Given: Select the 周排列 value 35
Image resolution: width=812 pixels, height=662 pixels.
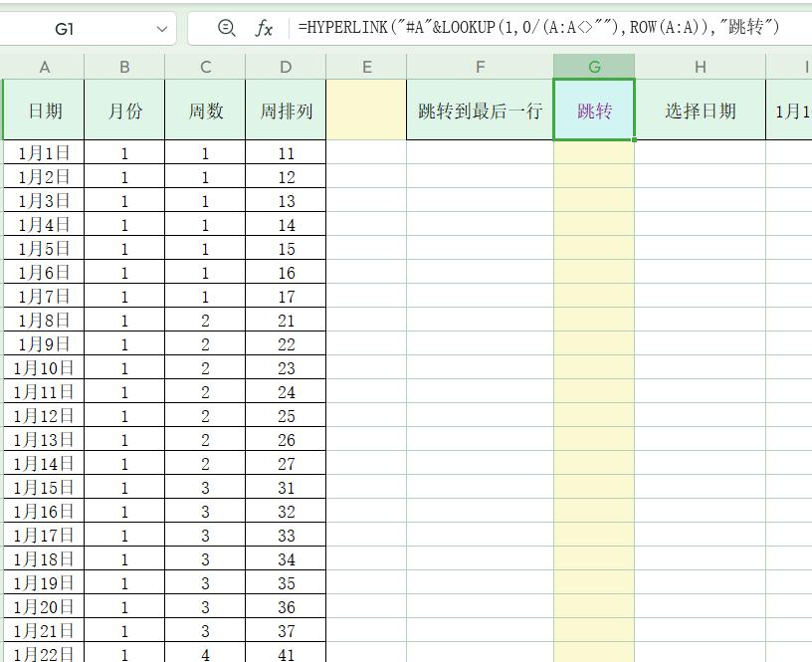Looking at the screenshot, I should (x=286, y=582).
